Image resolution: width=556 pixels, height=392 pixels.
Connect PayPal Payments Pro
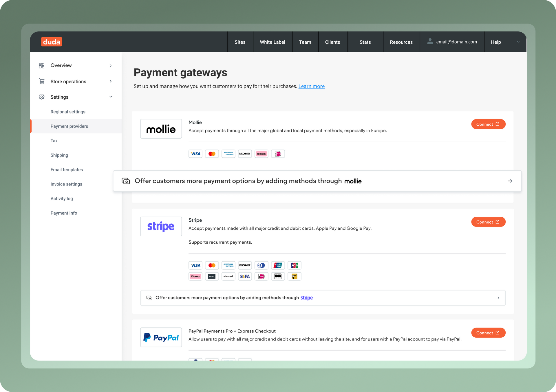pyautogui.click(x=488, y=333)
